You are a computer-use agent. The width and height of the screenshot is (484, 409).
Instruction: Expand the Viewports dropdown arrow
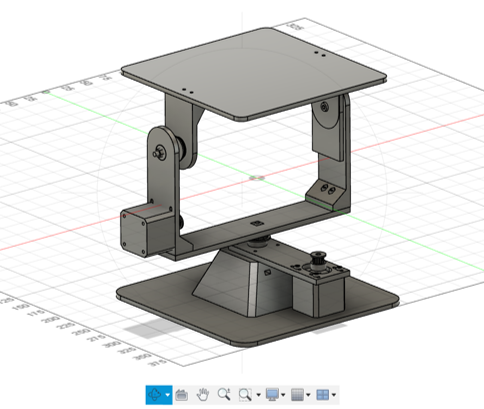334,395
